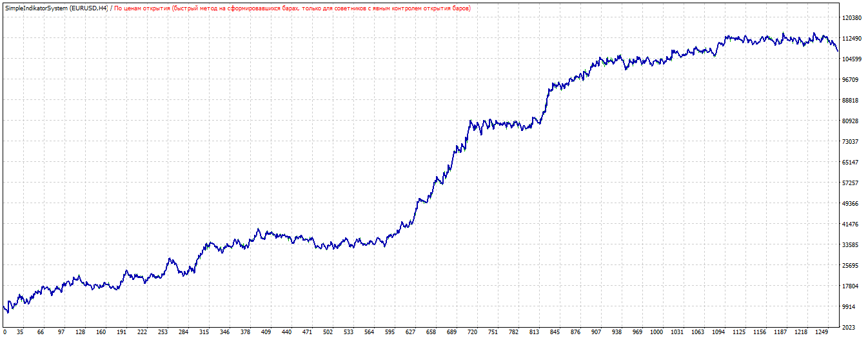868x338 pixels.
Task: Click the 533 trade-number axis label
Action: tap(348, 333)
